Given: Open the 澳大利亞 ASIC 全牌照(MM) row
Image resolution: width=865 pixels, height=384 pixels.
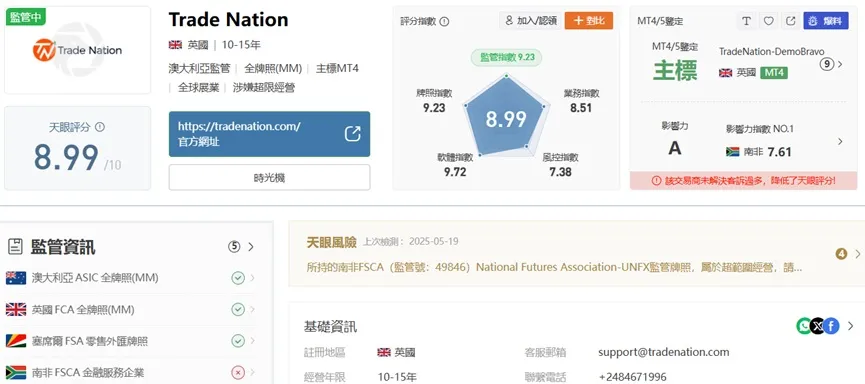Looking at the screenshot, I should point(131,278).
